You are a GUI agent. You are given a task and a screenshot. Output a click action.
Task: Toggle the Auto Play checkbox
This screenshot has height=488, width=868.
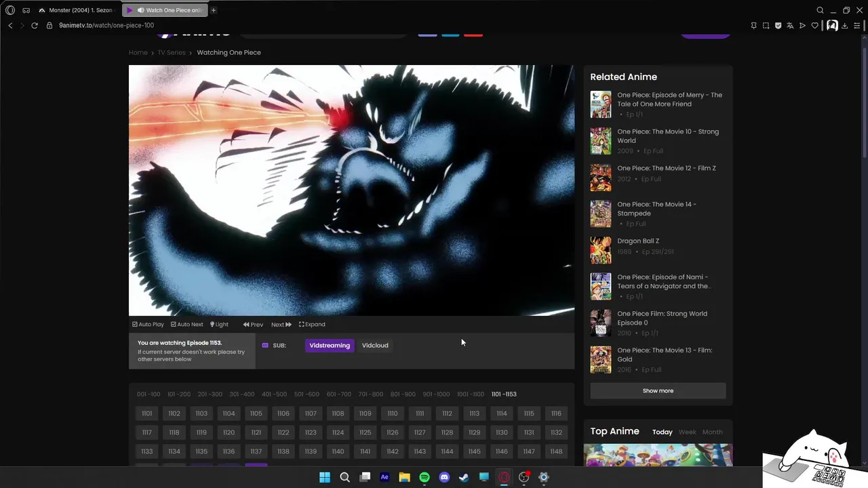(x=148, y=324)
